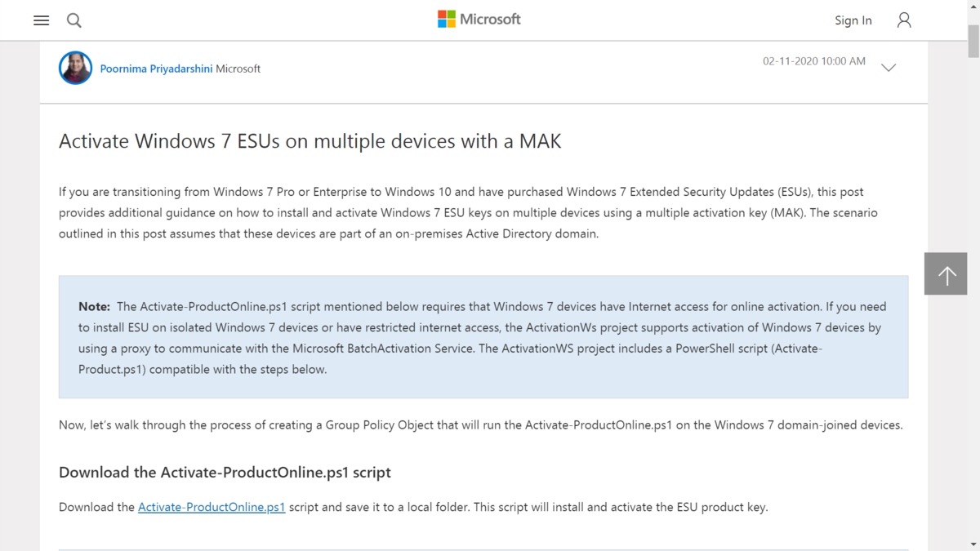Select the post timestamp 02-11-2020
This screenshot has height=551, width=980.
click(813, 60)
